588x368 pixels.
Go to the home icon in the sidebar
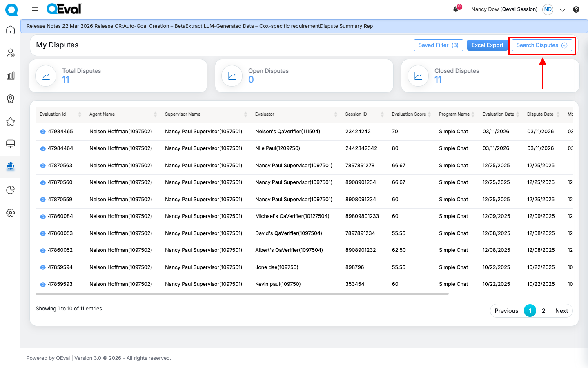11,30
